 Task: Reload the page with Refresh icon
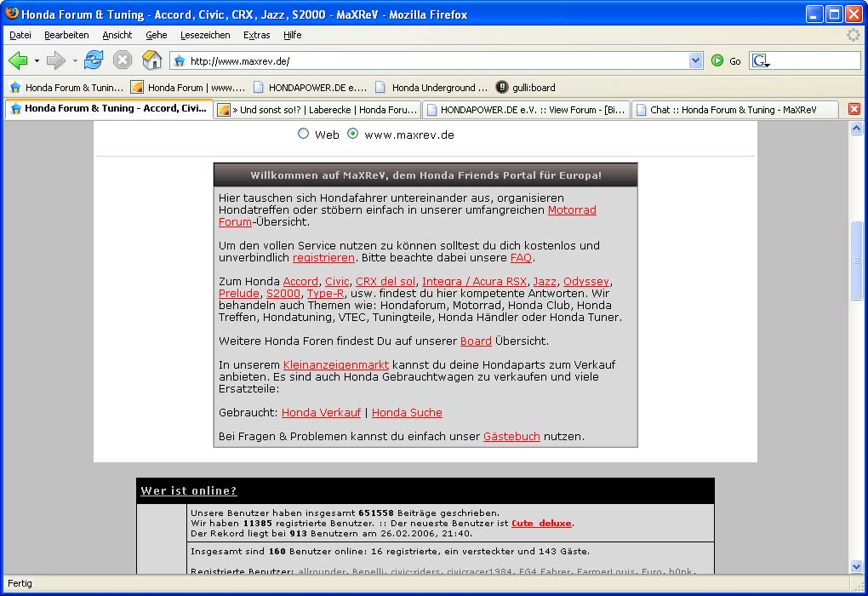click(x=94, y=60)
